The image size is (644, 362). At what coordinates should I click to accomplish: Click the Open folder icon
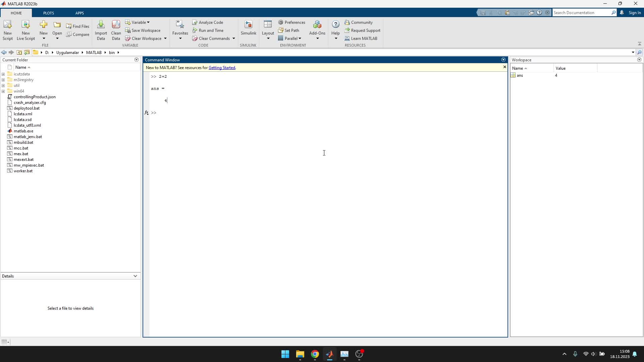(x=57, y=25)
